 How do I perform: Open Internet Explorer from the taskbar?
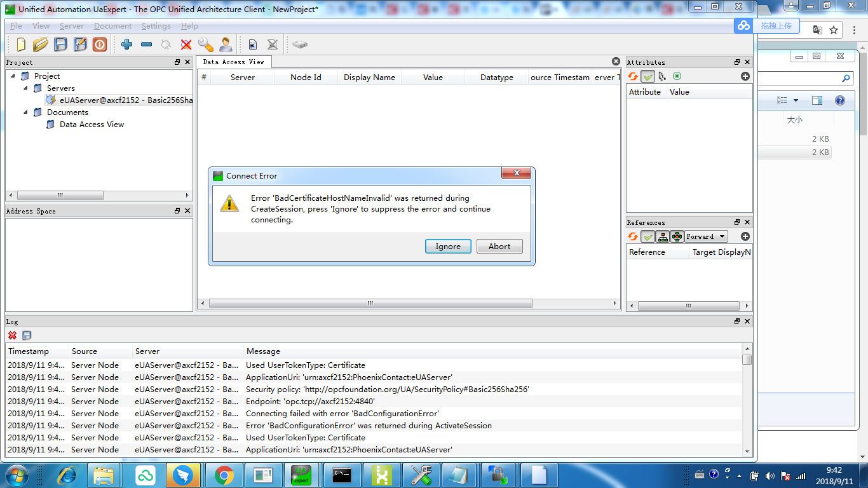66,475
